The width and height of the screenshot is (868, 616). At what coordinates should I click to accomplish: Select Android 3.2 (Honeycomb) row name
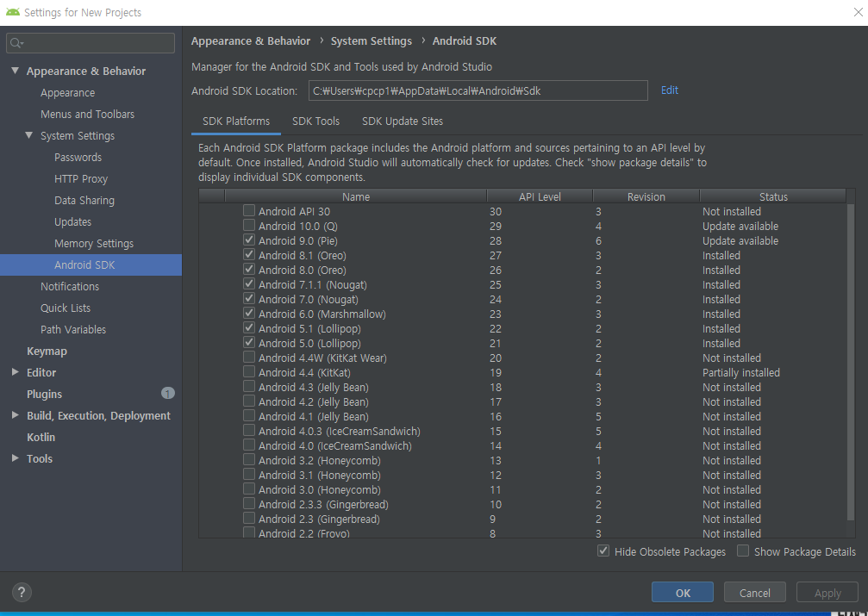coord(320,460)
